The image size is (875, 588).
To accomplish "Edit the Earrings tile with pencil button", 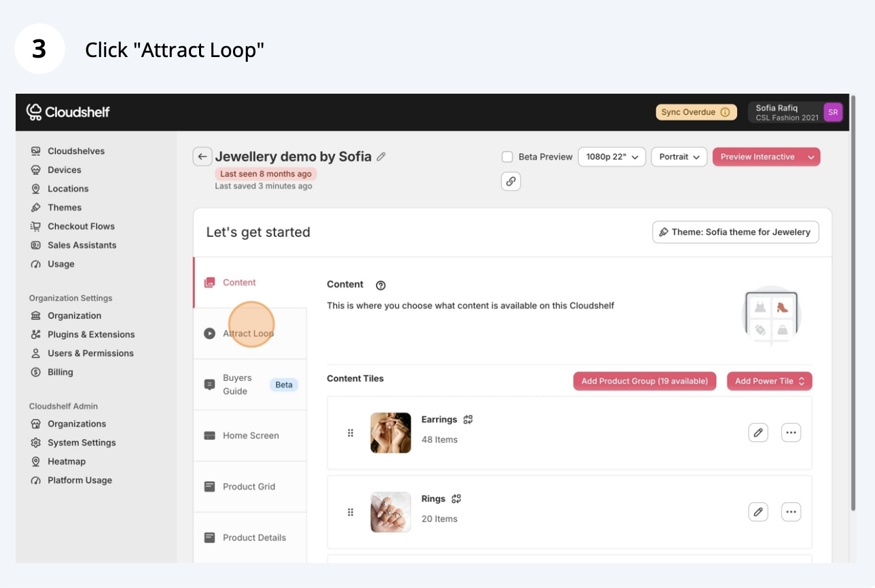I will point(758,433).
